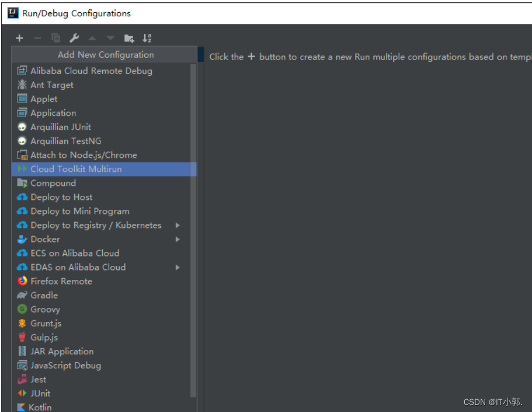Click the Ant Target spider icon
Screen dimensions: 532x412
22,85
